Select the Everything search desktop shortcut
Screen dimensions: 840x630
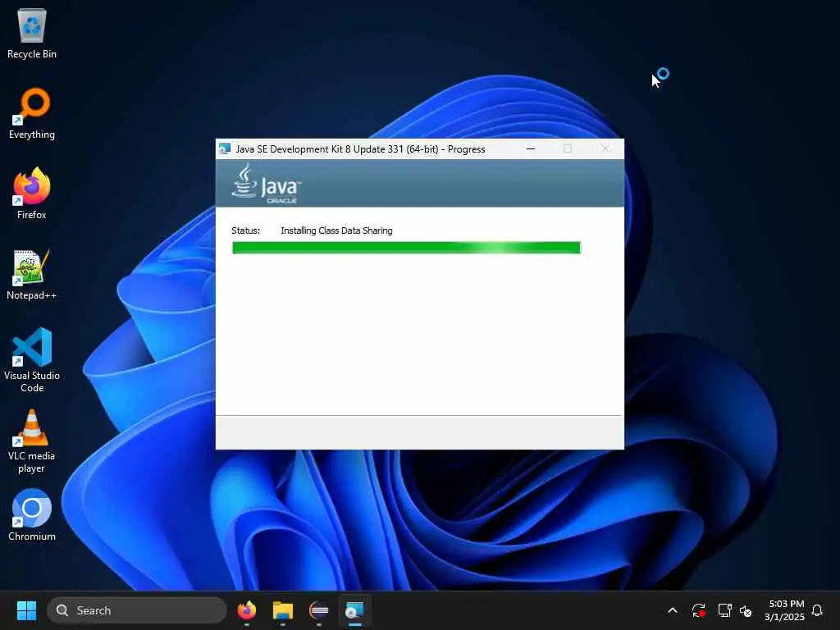32,113
